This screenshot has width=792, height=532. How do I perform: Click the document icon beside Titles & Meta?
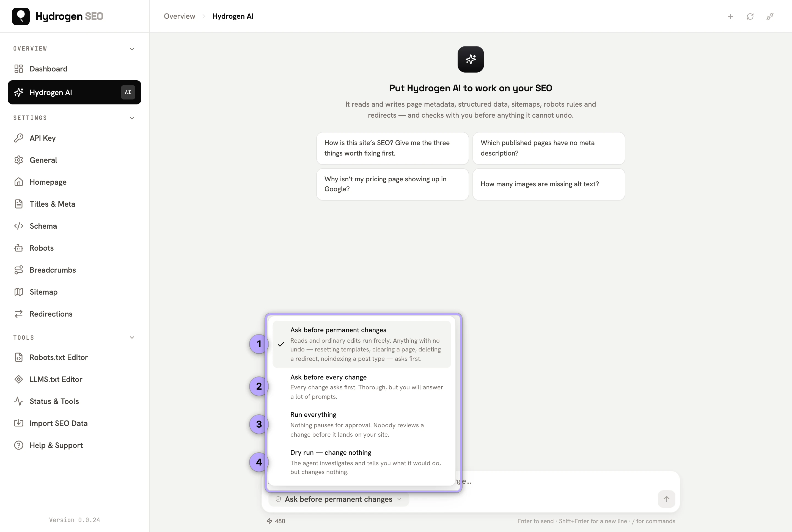point(19,204)
